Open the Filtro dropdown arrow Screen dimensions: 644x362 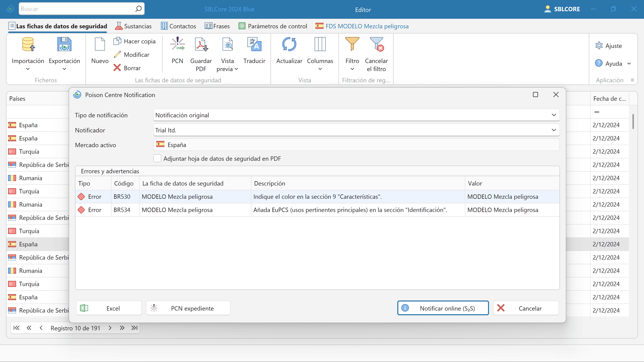352,69
